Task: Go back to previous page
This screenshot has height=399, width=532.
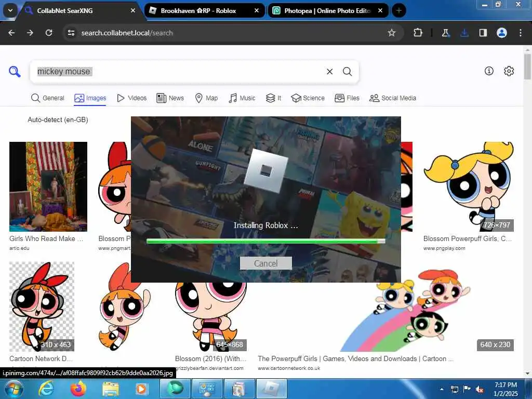Action: pyautogui.click(x=11, y=33)
